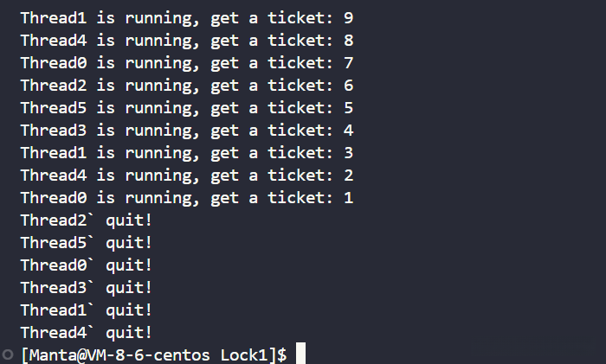Click the command decoration circle beside the prompt
Screen dimensions: 606x364
click(8, 354)
